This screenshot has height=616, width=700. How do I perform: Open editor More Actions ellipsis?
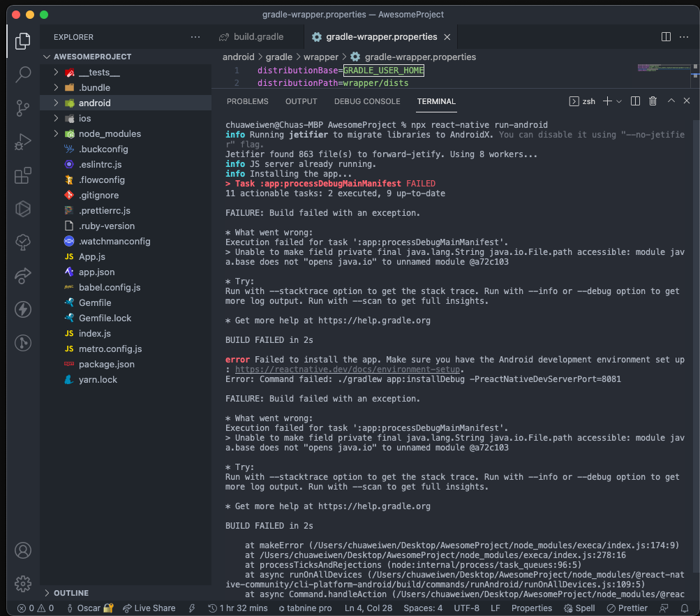683,36
